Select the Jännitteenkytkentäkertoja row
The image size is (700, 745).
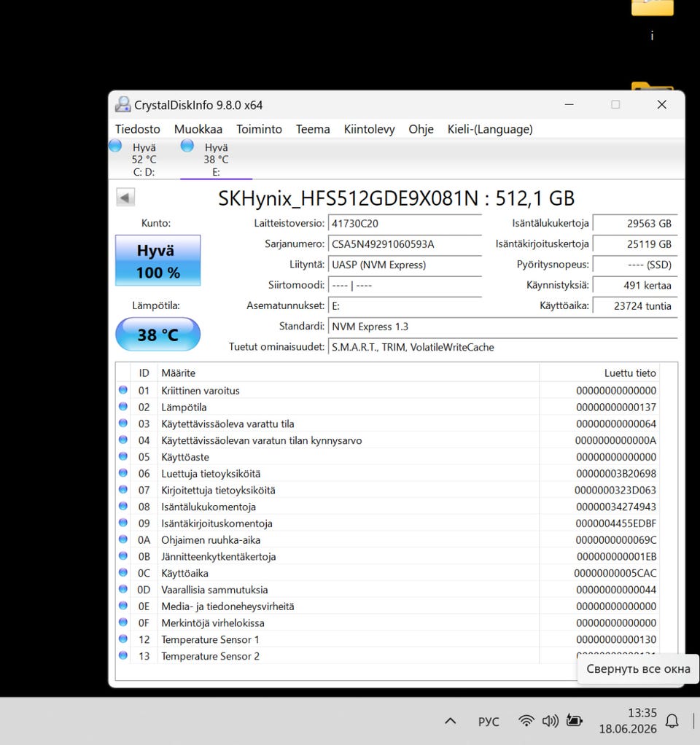[x=388, y=556]
